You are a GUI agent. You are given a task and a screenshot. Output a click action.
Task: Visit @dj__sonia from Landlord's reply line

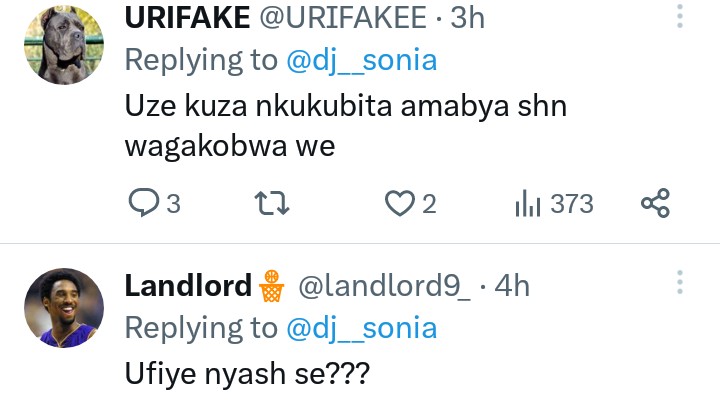[362, 327]
